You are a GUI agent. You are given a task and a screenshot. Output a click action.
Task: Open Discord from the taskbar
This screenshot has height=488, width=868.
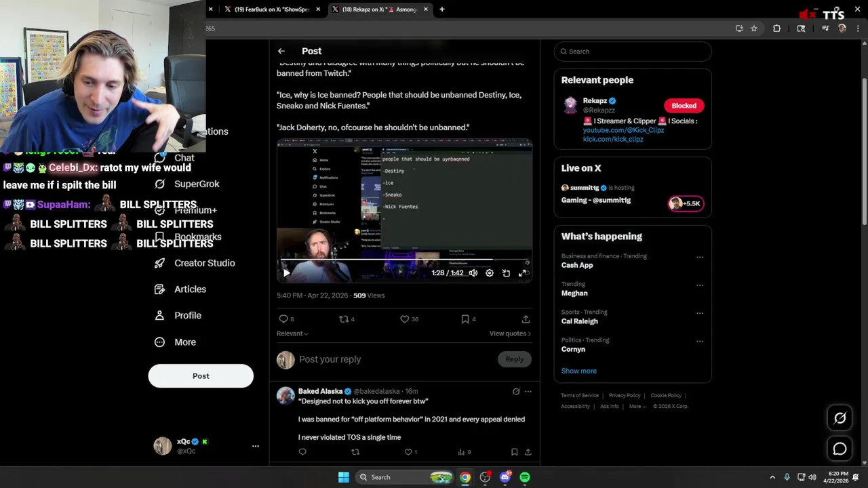click(x=505, y=477)
